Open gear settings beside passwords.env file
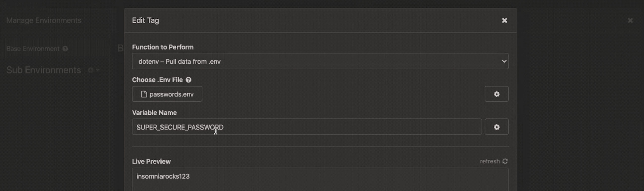Screen dimensions: 644x191 (x=496, y=94)
